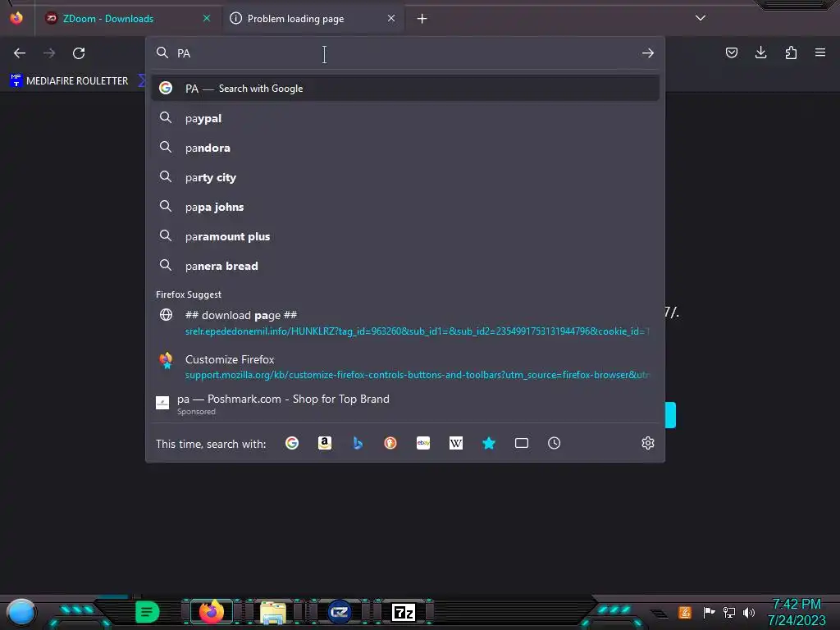Choose panera bread suggestion
840x630 pixels.
point(405,266)
